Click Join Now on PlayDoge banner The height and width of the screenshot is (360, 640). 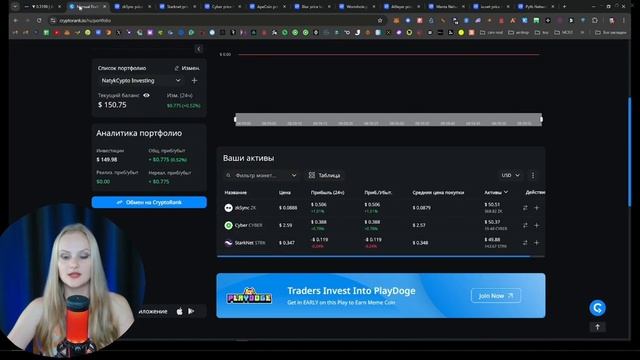(x=496, y=296)
